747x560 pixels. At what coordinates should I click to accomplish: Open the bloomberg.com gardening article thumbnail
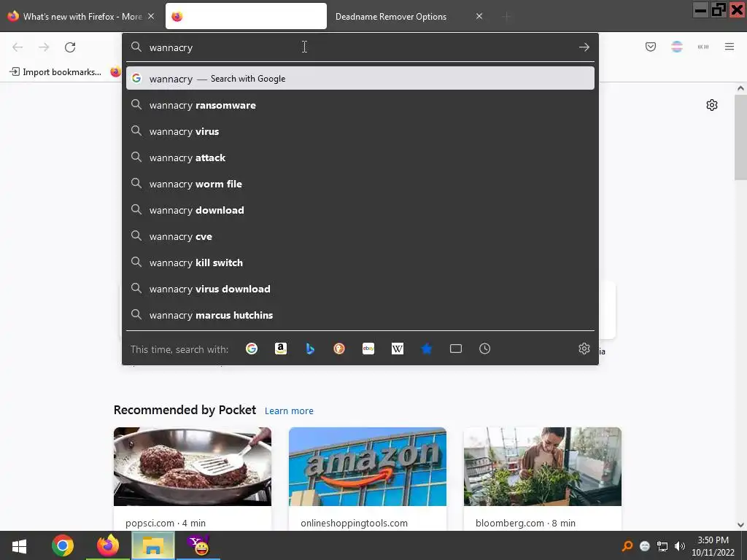[x=543, y=467]
